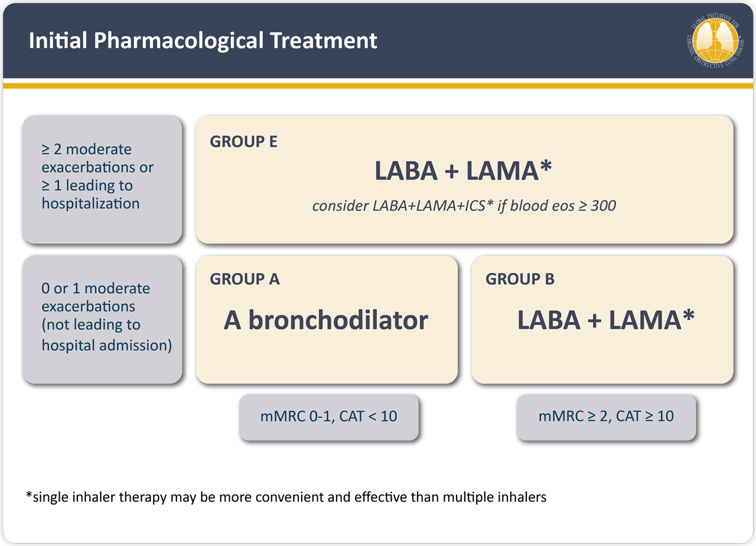Click the GOLD lung globe logo
The width and height of the screenshot is (756, 546).
pyautogui.click(x=715, y=40)
